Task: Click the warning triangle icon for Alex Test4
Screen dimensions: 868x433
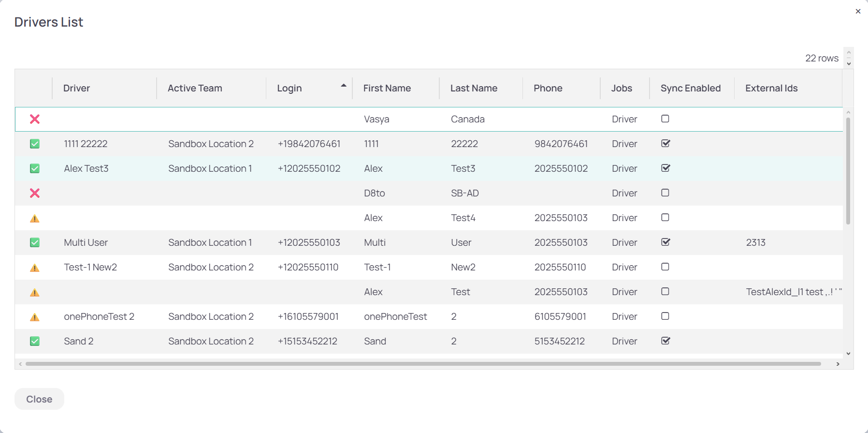Action: point(35,218)
